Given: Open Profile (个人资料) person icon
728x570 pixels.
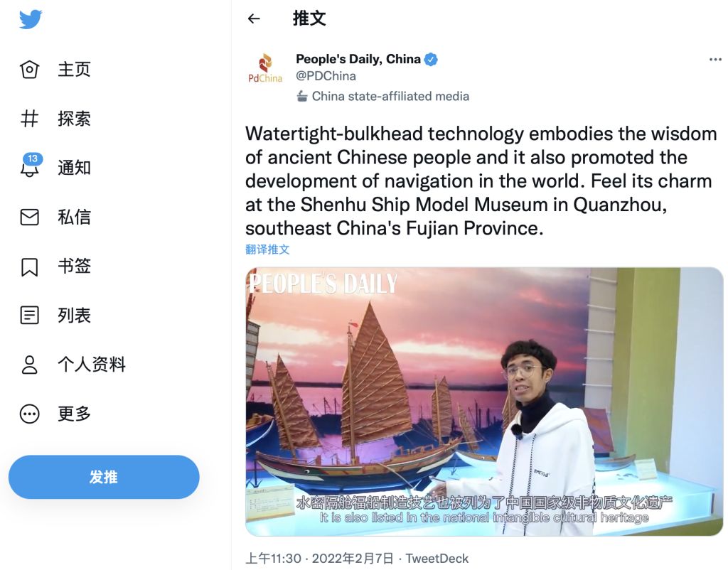Looking at the screenshot, I should click(x=29, y=365).
